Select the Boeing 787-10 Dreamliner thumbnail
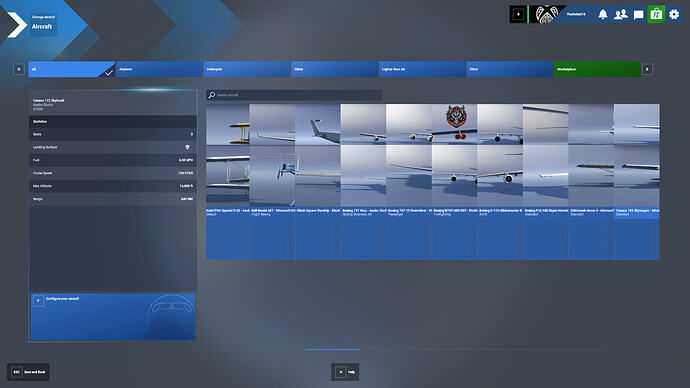 pyautogui.click(x=409, y=181)
